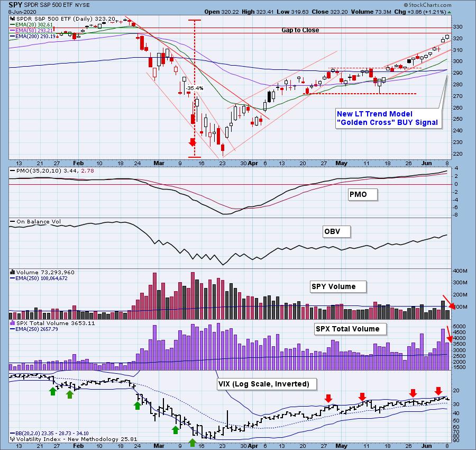Click the Volume 73.3M header value
This screenshot has width=476, height=450.
(x=371, y=12)
